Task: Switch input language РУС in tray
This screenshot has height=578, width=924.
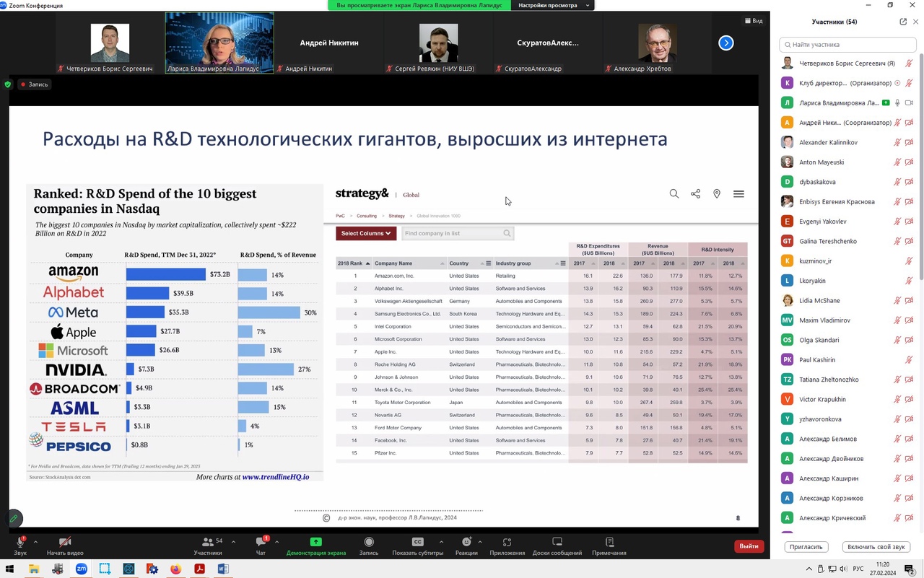Action: coord(858,569)
